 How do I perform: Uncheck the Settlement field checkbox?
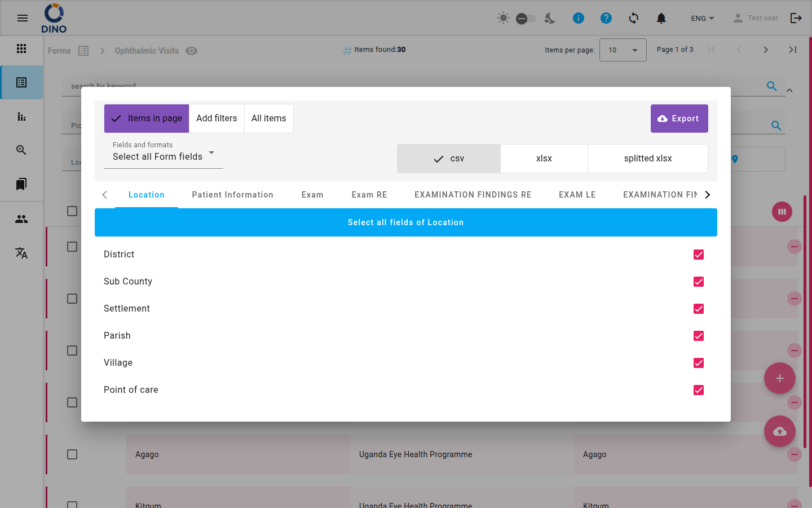pyautogui.click(x=699, y=309)
